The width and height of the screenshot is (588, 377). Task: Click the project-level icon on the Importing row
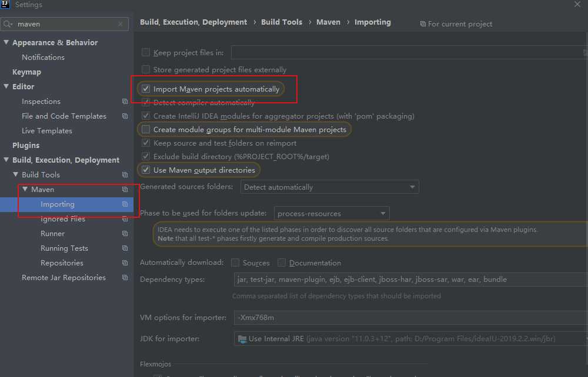125,204
